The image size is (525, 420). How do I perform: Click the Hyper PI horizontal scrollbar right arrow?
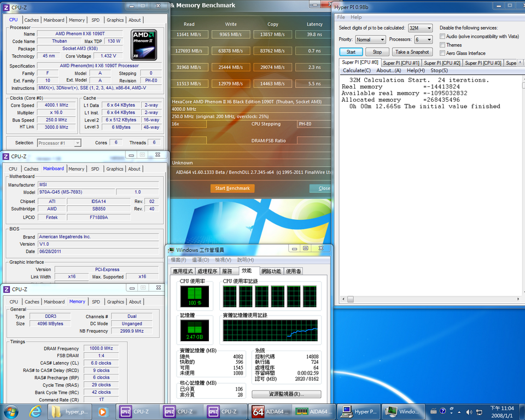[x=518, y=299]
